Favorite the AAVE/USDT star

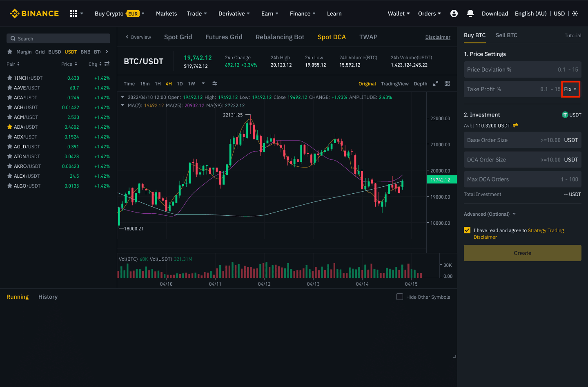point(10,87)
